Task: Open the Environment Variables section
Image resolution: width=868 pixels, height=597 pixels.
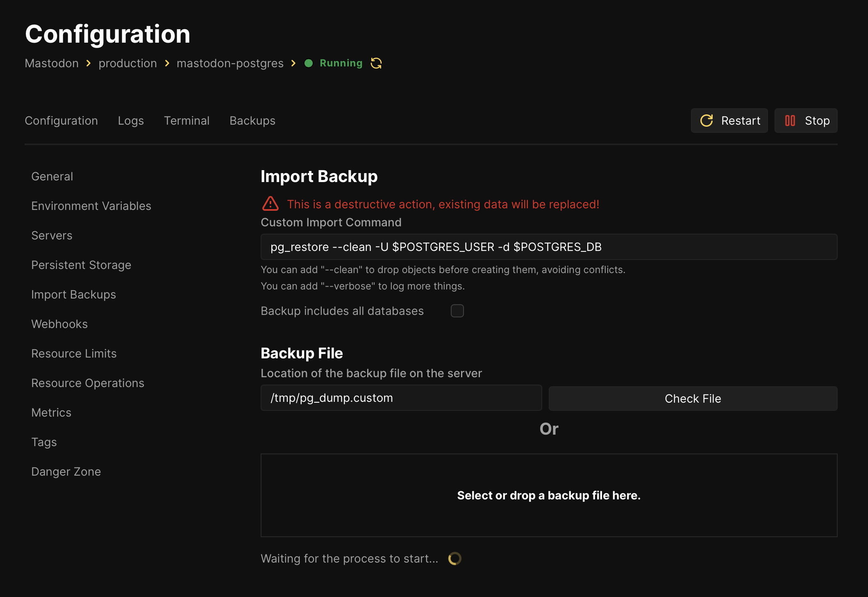Action: click(x=91, y=206)
